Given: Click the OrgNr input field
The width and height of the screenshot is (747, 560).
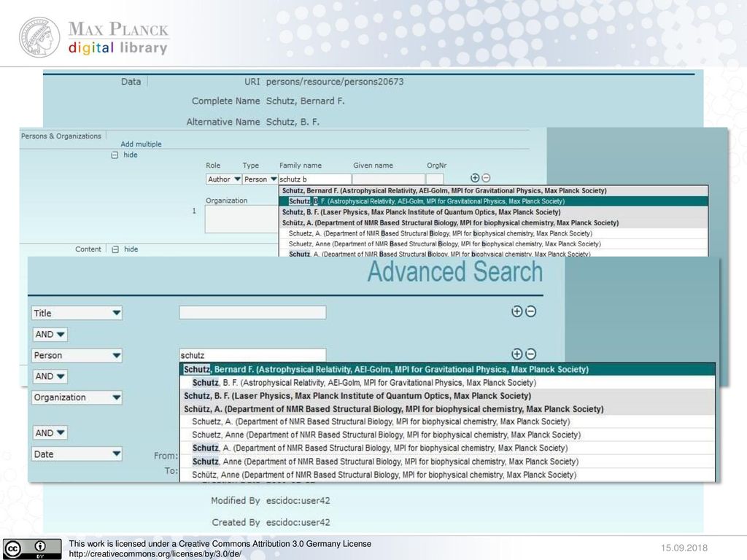Looking at the screenshot, I should coord(435,179).
